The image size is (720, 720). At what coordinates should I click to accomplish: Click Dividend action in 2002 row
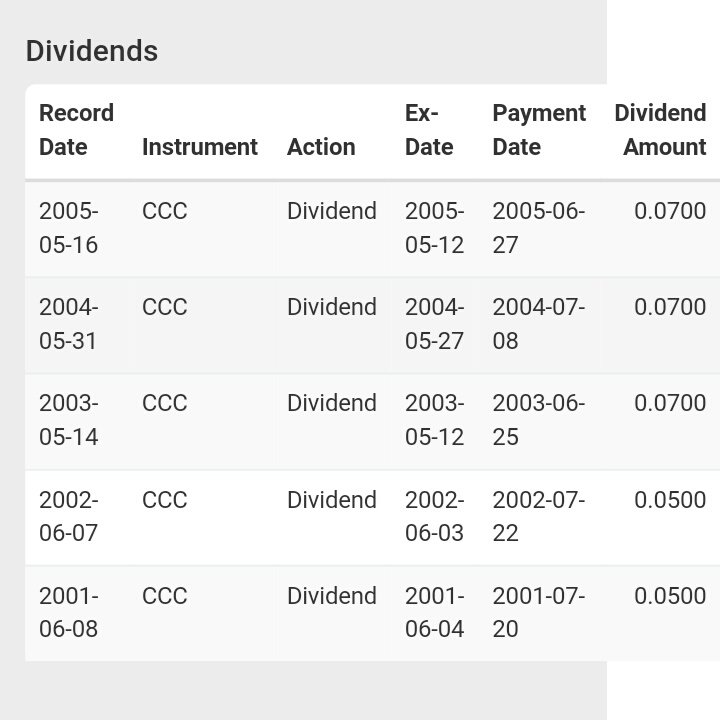click(x=332, y=500)
